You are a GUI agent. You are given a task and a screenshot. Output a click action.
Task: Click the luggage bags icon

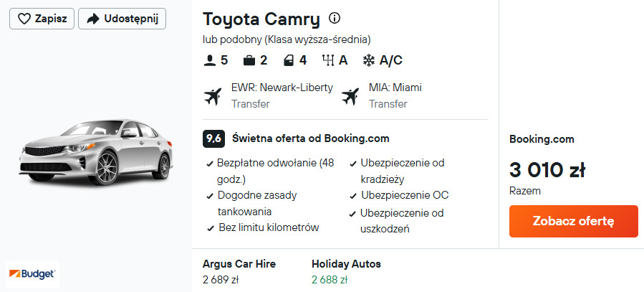coord(249,60)
